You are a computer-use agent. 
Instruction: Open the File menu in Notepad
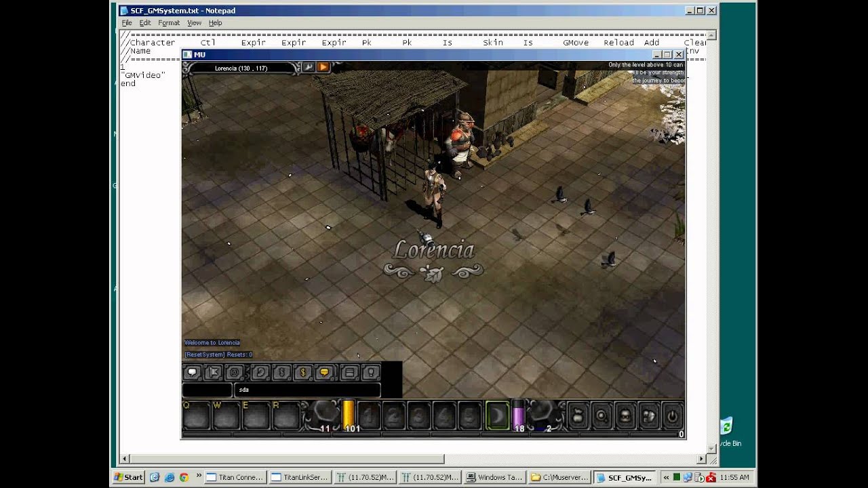127,23
